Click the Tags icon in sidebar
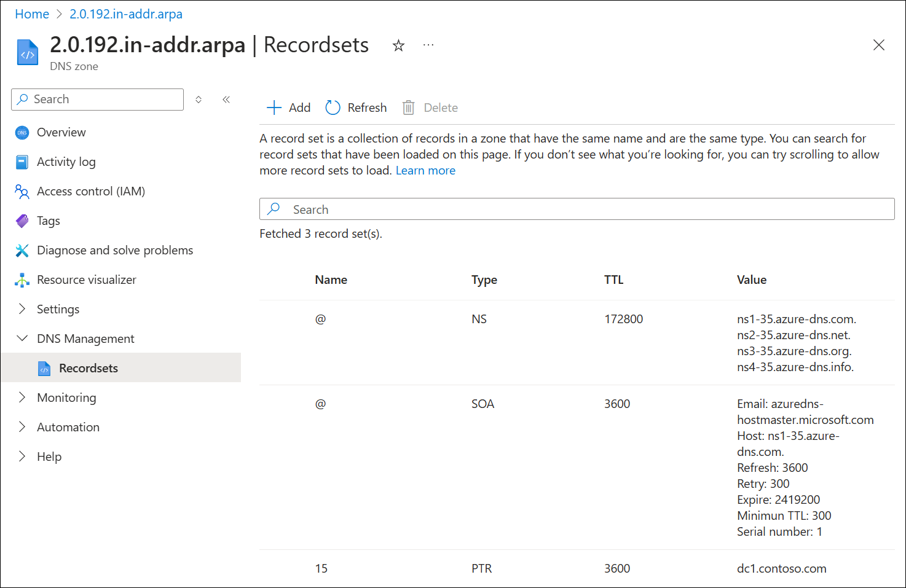The width and height of the screenshot is (906, 588). point(22,221)
